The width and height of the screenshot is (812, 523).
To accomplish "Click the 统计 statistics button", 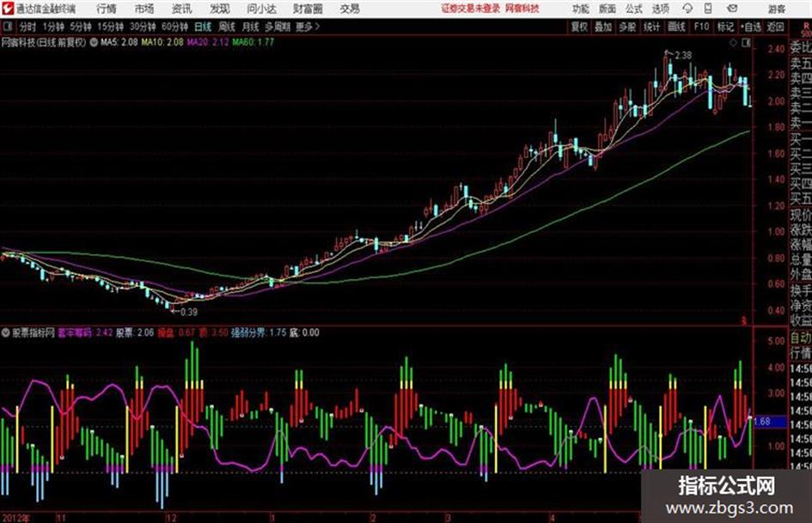I will (652, 27).
